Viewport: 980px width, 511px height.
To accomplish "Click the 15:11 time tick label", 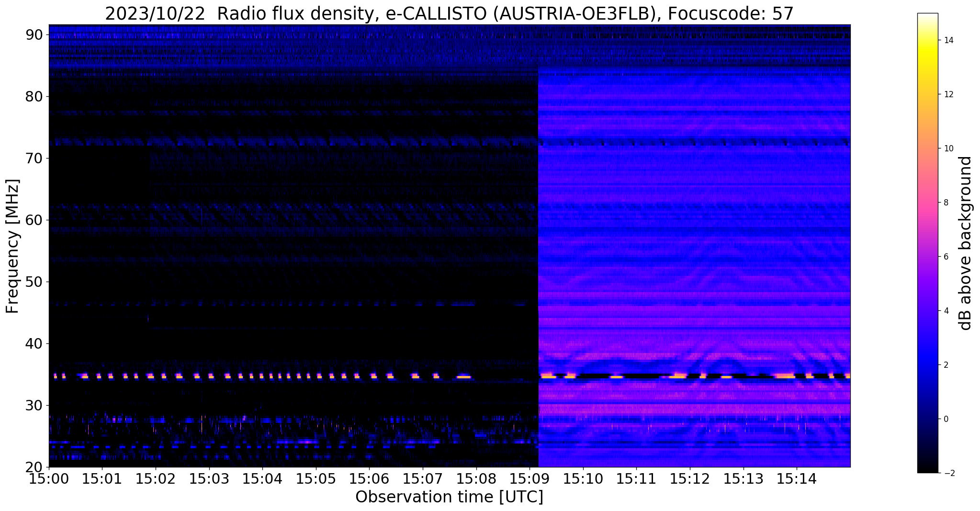I will pyautogui.click(x=636, y=478).
